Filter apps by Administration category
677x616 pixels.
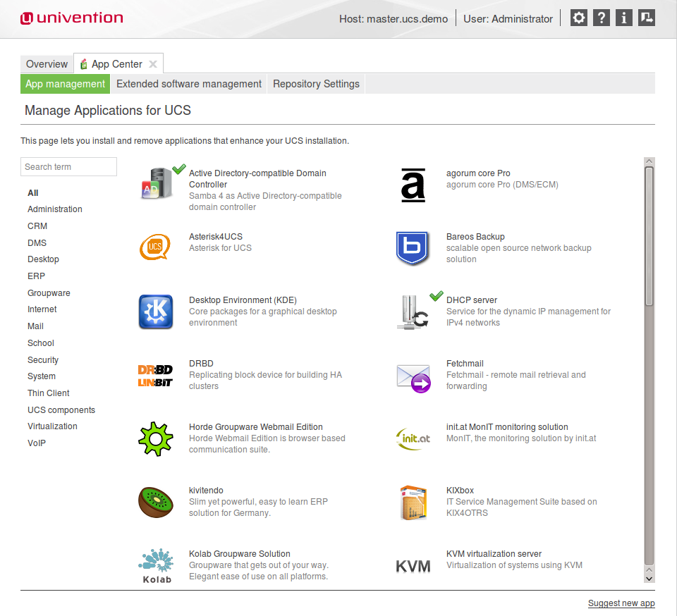coord(55,209)
